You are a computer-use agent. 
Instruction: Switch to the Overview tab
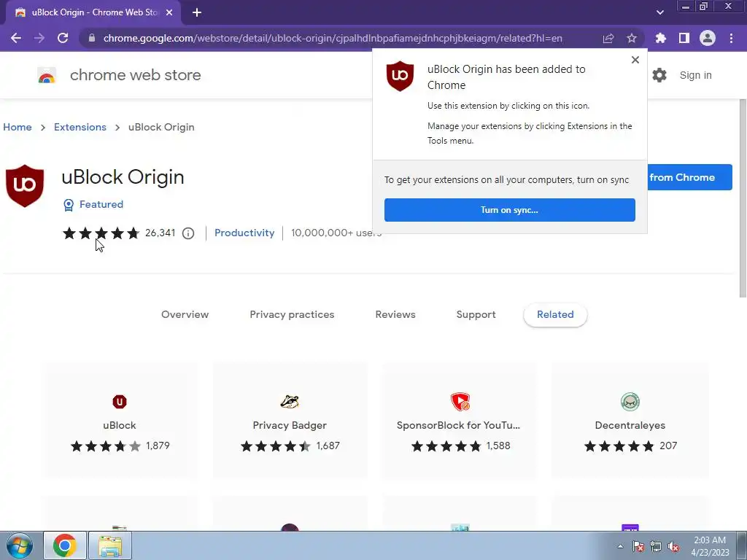coord(185,314)
